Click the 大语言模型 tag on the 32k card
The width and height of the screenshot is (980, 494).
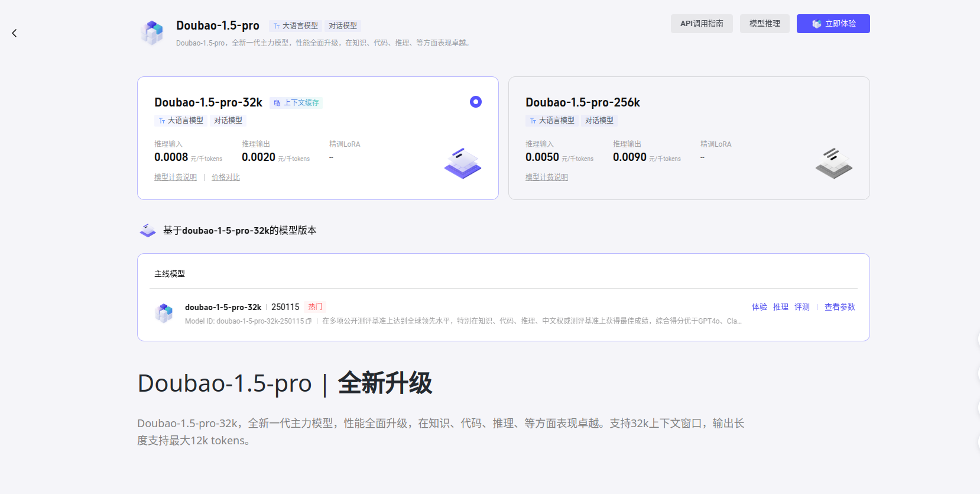pyautogui.click(x=181, y=121)
